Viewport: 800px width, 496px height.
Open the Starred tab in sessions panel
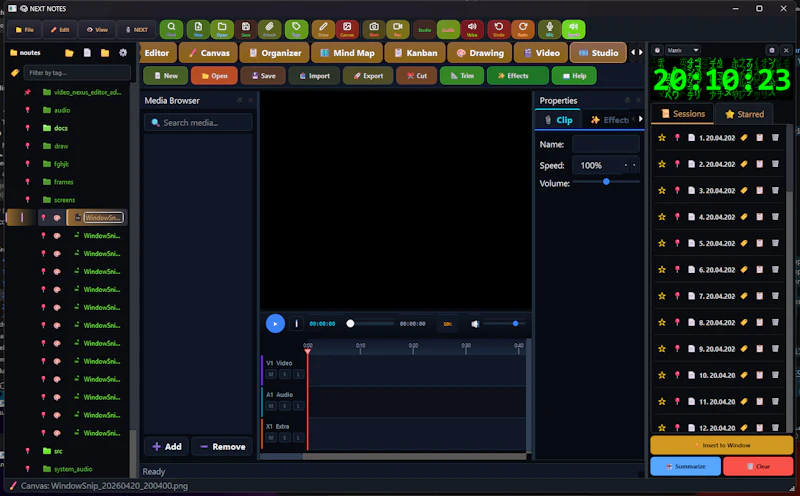click(x=744, y=114)
